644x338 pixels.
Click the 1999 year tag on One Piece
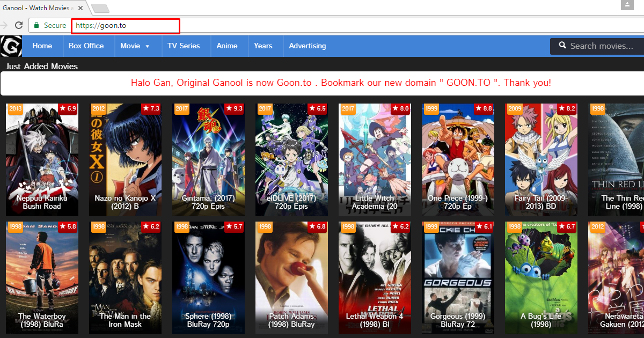pyautogui.click(x=431, y=108)
